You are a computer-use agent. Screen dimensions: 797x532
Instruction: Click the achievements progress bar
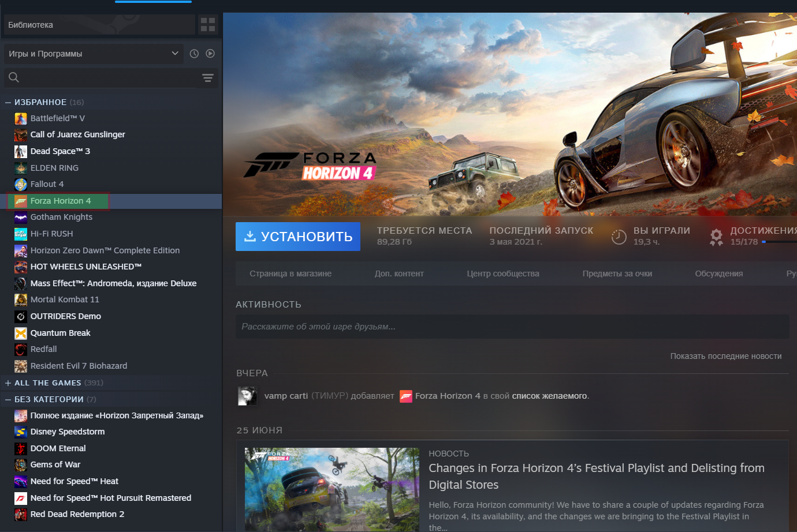point(780,242)
